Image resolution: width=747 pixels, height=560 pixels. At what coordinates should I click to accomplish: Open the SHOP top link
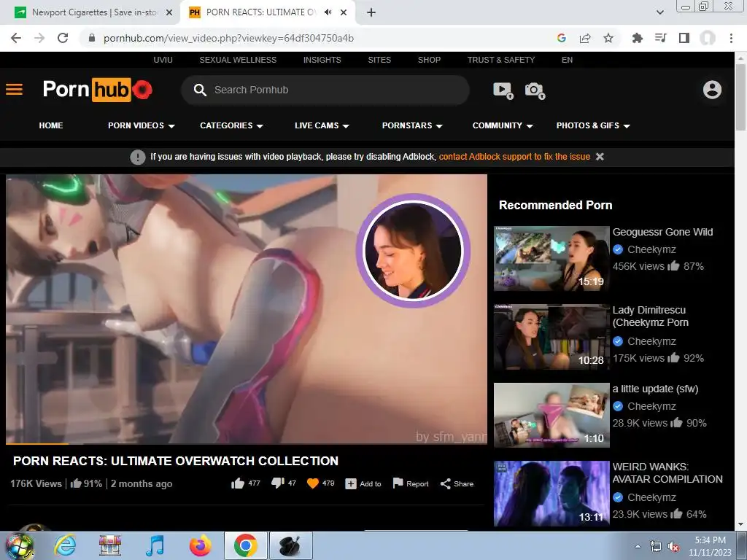pos(429,60)
